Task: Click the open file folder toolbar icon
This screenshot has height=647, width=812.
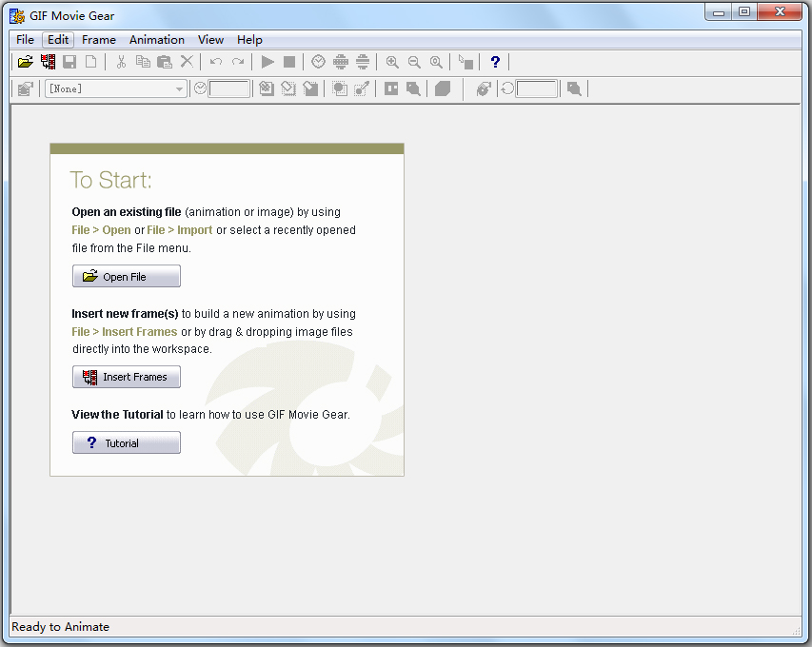Action: pyautogui.click(x=25, y=62)
